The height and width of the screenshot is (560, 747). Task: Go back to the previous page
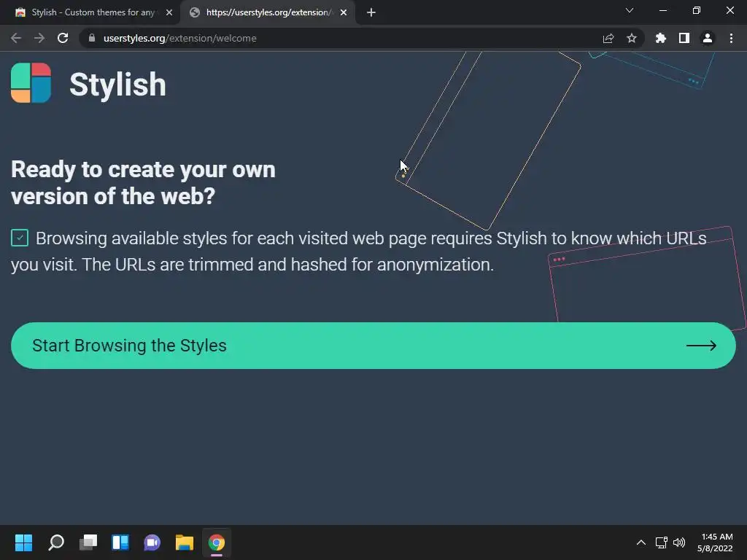(16, 38)
